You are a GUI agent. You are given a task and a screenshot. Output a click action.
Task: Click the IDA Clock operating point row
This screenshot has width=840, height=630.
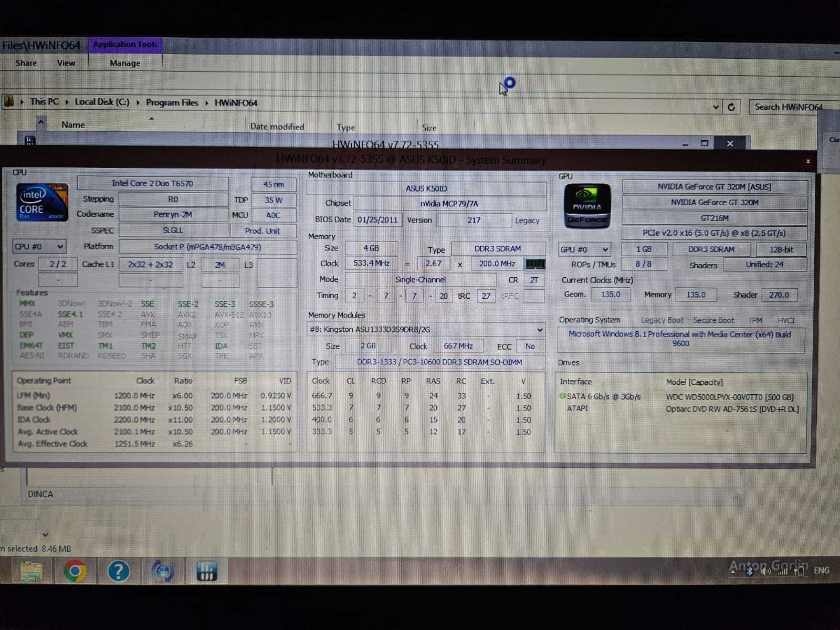point(154,419)
